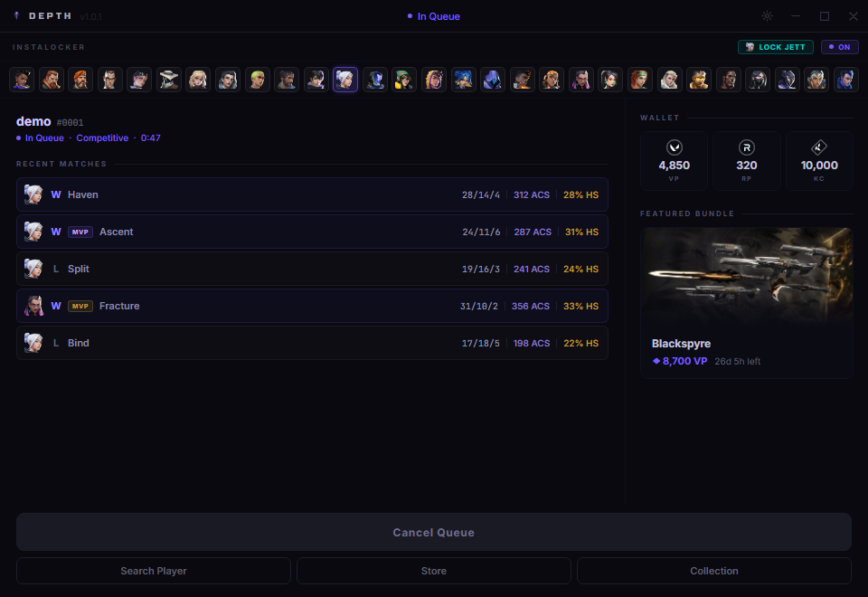Screen dimensions: 868x597
Task: Click the 33% HS stat for Fracture
Action: pyautogui.click(x=580, y=306)
